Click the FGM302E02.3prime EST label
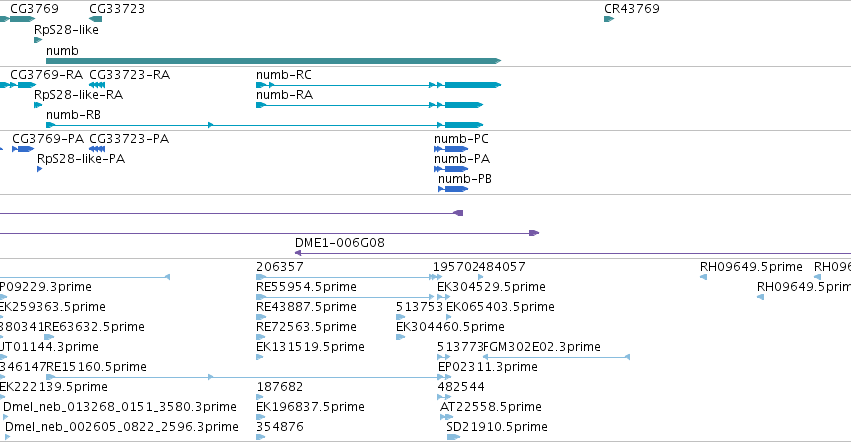851x442 pixels. 541,347
